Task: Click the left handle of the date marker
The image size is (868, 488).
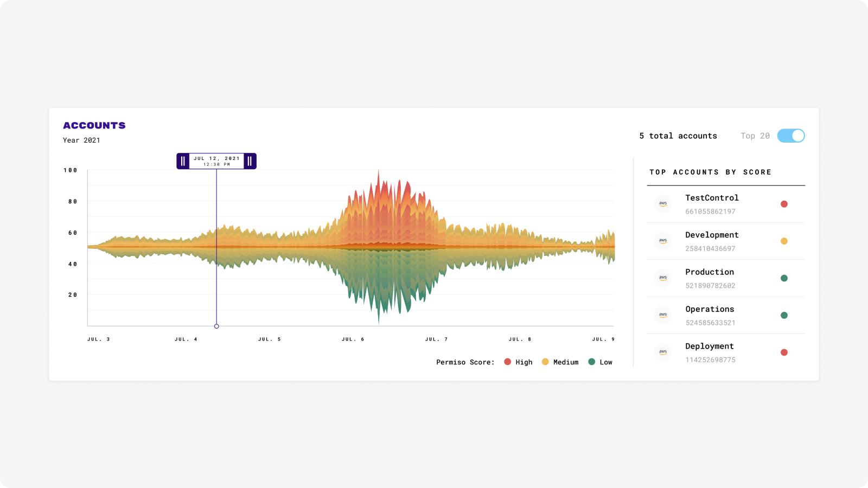Action: pos(183,161)
